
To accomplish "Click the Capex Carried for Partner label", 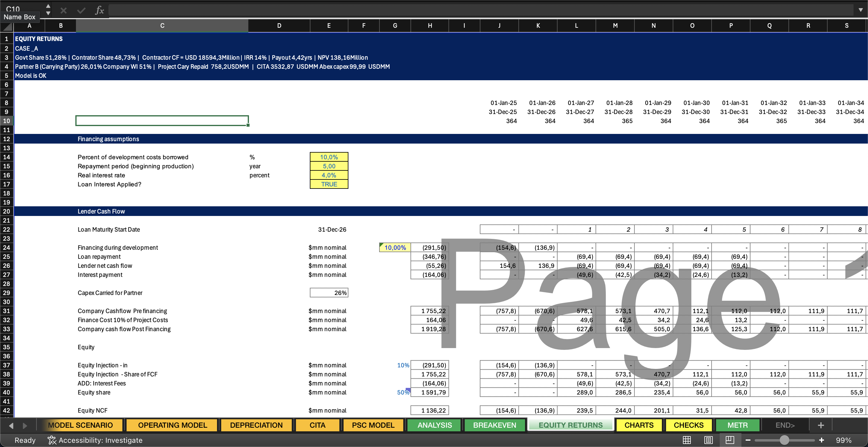I will pos(110,293).
